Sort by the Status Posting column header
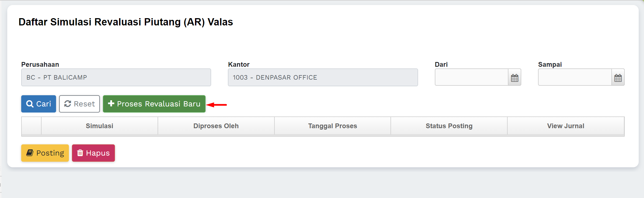644x198 pixels. click(x=449, y=126)
